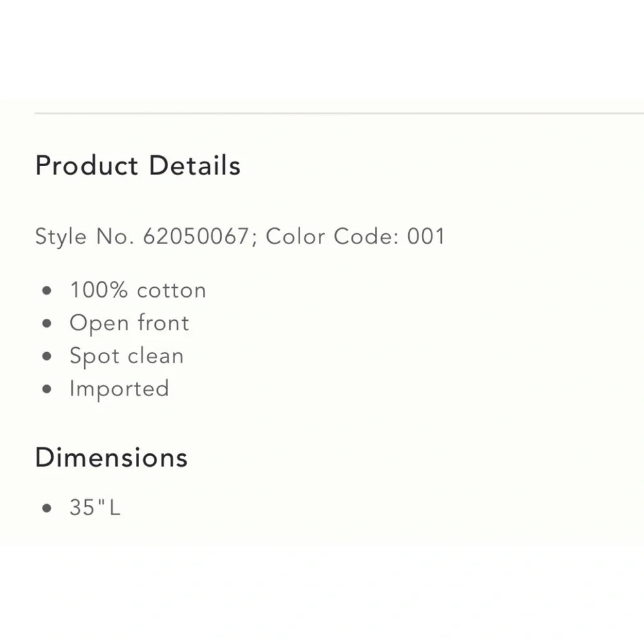Click the bullet beside "100% cotton"
Screen dimensions: 644x644
pyautogui.click(x=46, y=290)
